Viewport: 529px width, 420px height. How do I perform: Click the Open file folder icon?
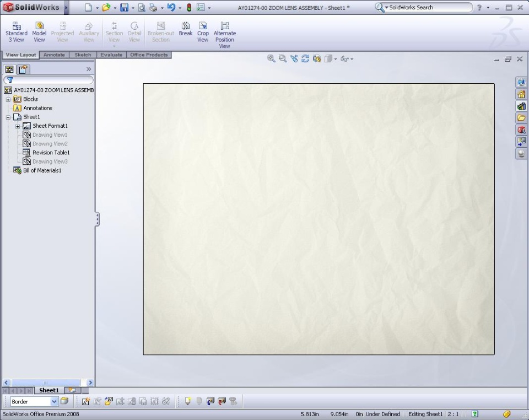(x=106, y=7)
